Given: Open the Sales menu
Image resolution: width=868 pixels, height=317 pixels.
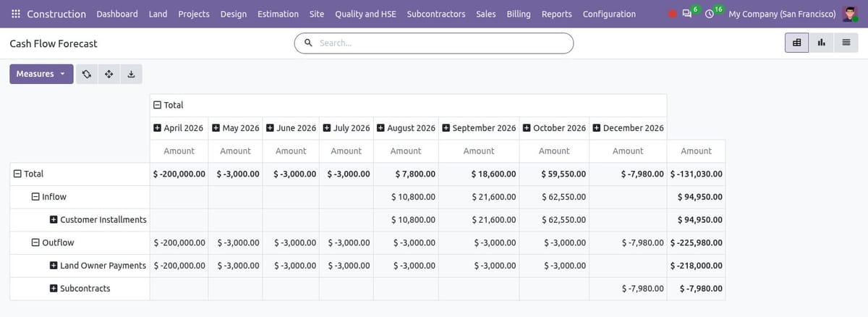Looking at the screenshot, I should pyautogui.click(x=486, y=14).
